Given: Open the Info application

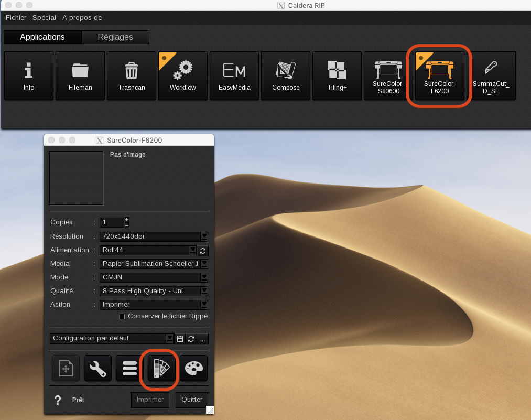Looking at the screenshot, I should coord(29,76).
